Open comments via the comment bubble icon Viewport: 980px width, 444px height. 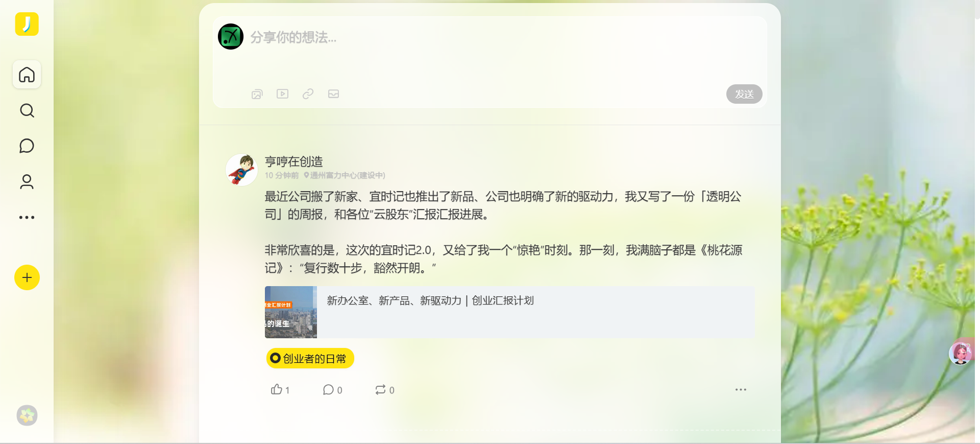(332, 390)
